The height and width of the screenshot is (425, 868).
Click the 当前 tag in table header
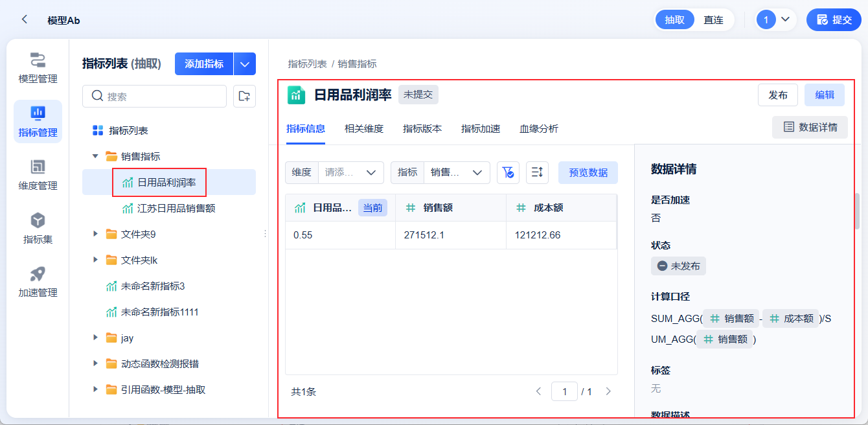(372, 208)
